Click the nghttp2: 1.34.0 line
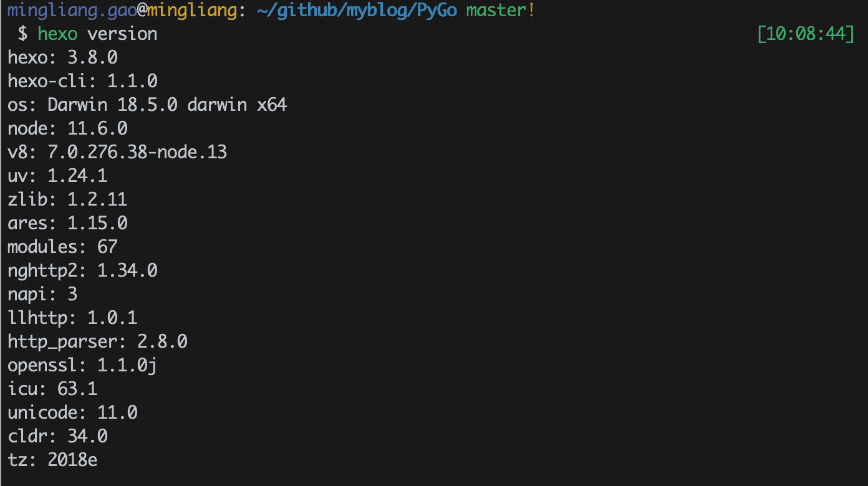This screenshot has height=486, width=868. [x=82, y=270]
